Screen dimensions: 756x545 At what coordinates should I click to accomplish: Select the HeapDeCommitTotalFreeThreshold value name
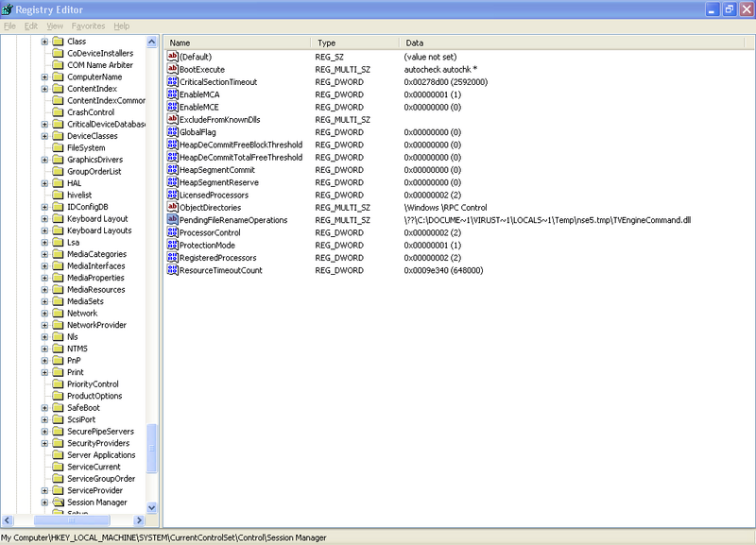tap(241, 157)
